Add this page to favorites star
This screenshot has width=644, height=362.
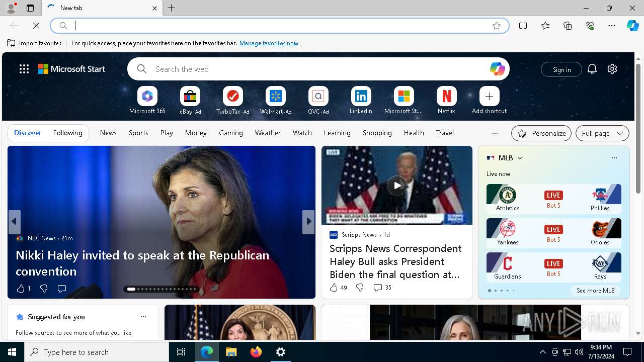pos(497,26)
